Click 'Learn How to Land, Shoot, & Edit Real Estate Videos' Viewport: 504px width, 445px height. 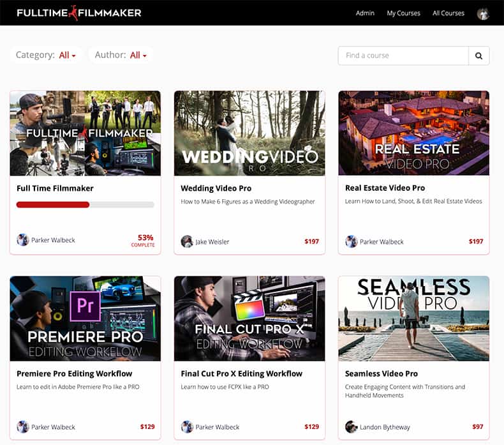(413, 201)
